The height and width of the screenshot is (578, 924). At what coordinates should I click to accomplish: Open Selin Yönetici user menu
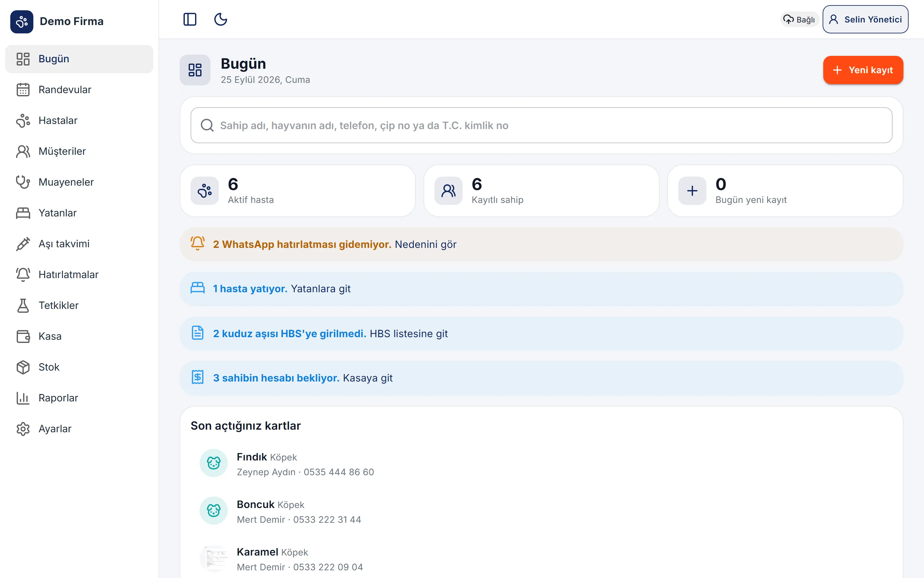point(865,20)
